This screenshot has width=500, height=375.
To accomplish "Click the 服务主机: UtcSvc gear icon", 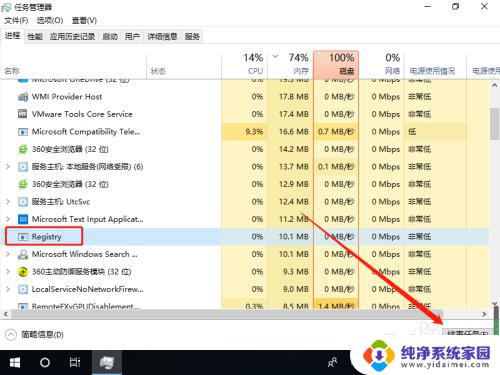I will pos(23,202).
